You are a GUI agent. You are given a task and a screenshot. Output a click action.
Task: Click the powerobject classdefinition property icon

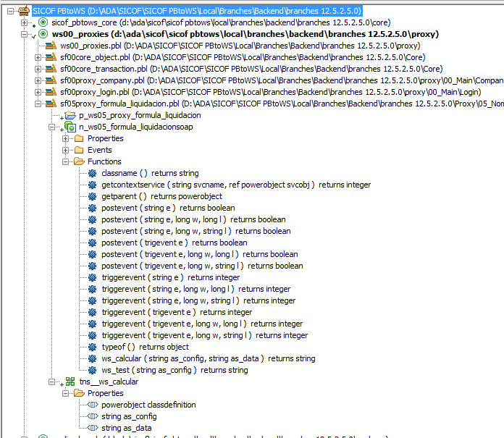click(92, 405)
